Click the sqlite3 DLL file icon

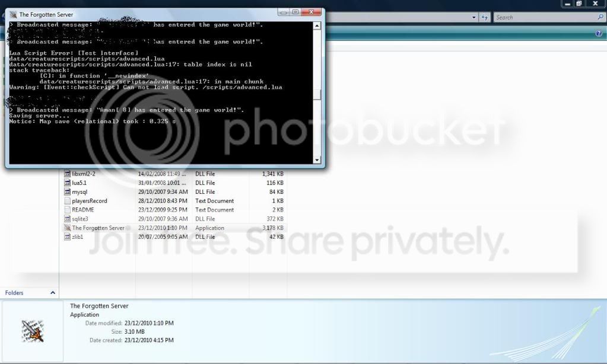point(67,219)
